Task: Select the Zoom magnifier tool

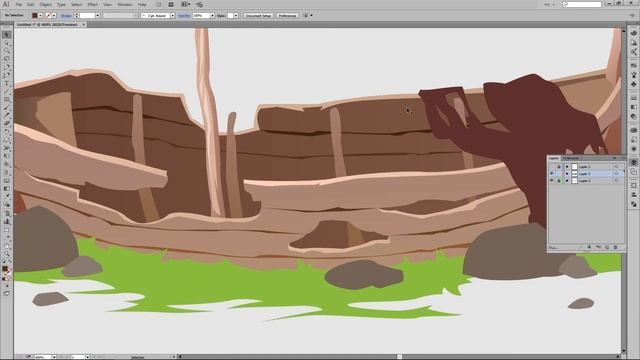Action: (7, 254)
